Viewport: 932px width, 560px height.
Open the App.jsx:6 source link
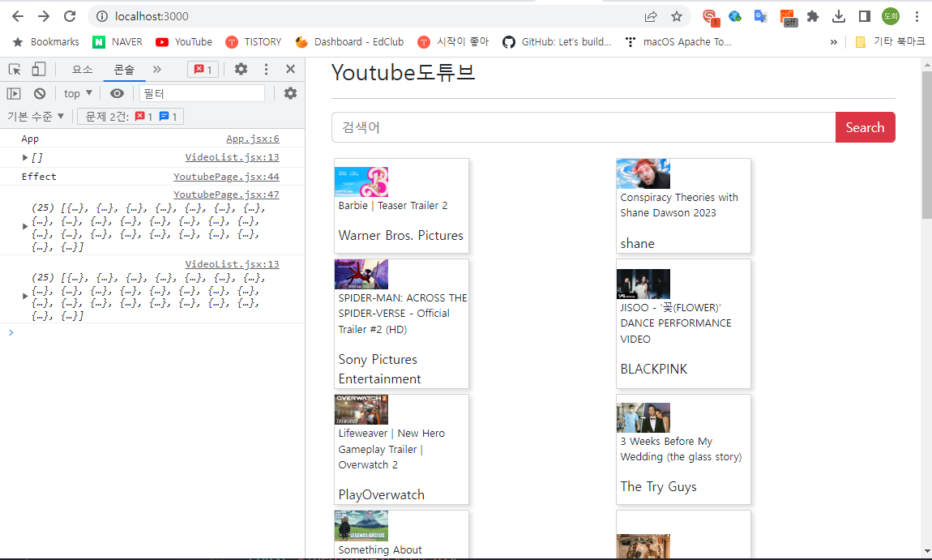coord(253,139)
